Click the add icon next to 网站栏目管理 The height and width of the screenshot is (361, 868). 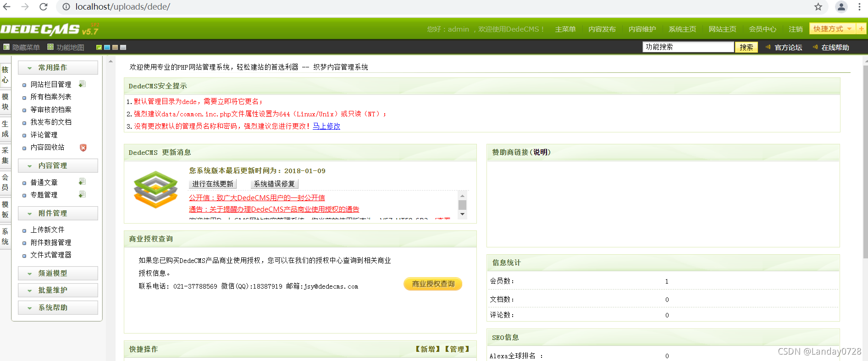pyautogui.click(x=82, y=84)
